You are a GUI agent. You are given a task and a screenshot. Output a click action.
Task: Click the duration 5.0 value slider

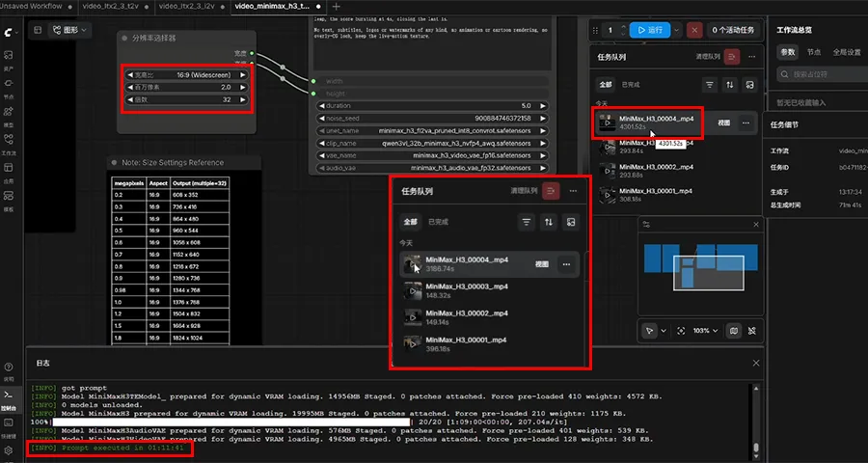[x=433, y=106]
